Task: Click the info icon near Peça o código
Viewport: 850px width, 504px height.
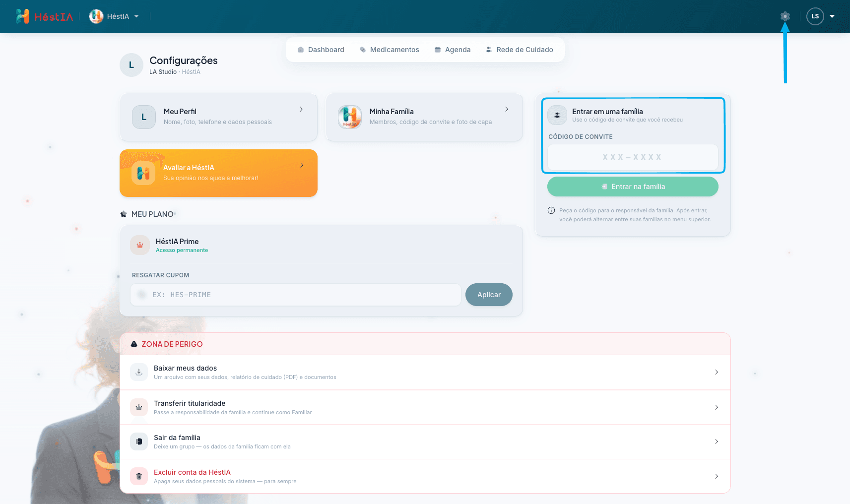Action: (551, 210)
